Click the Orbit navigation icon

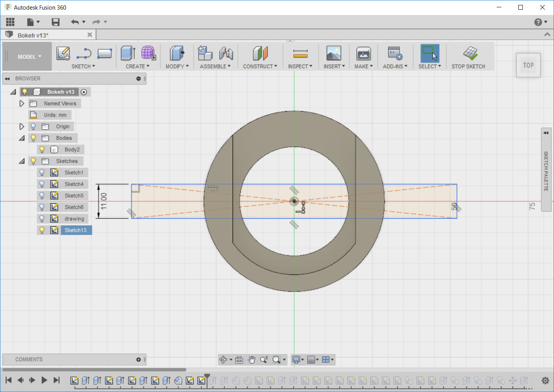click(223, 360)
